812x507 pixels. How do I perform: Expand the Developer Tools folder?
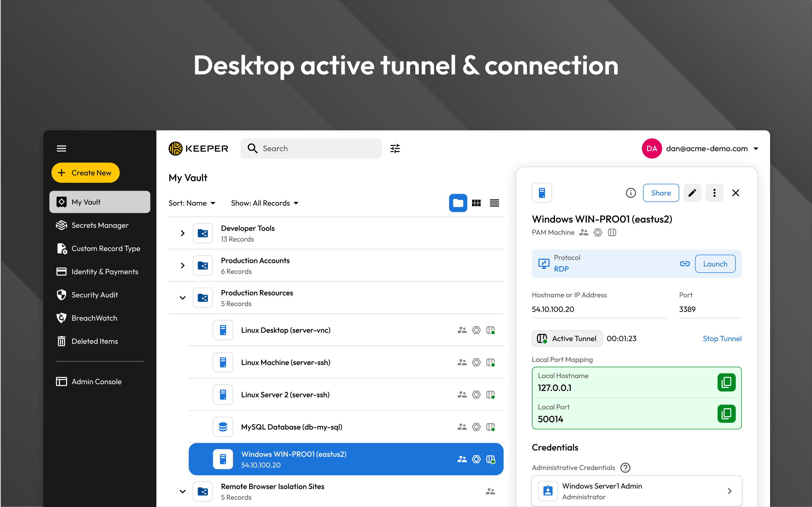click(183, 233)
